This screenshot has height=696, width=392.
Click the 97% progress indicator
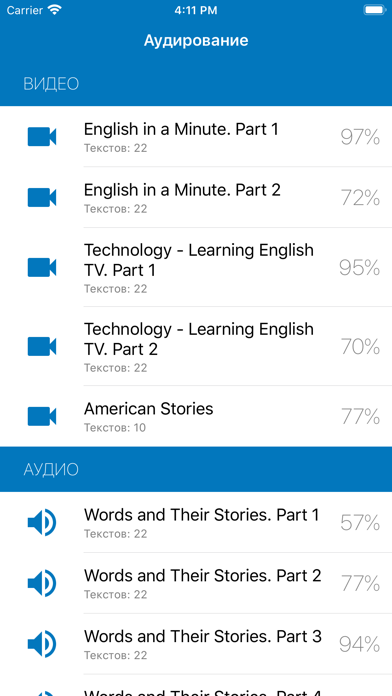pos(360,137)
